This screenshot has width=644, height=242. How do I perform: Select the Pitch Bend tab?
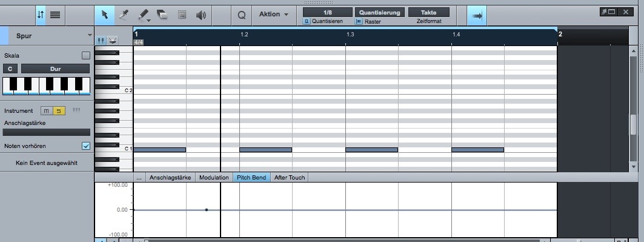tap(252, 178)
